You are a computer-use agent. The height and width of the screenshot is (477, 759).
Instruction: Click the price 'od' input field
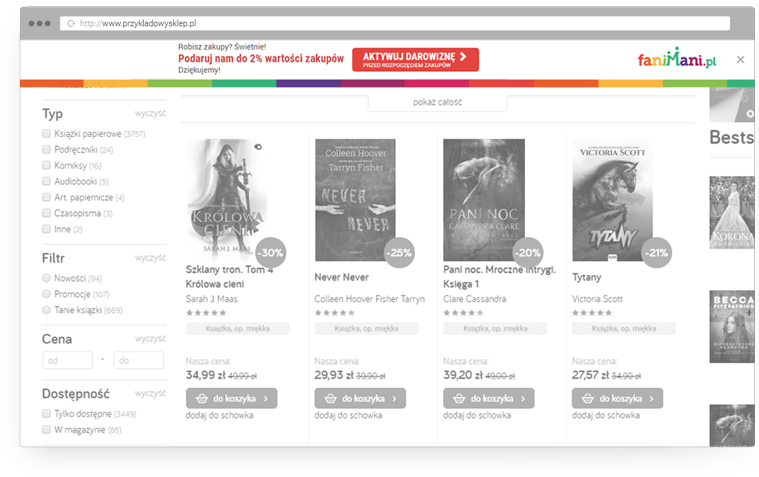coord(67,360)
